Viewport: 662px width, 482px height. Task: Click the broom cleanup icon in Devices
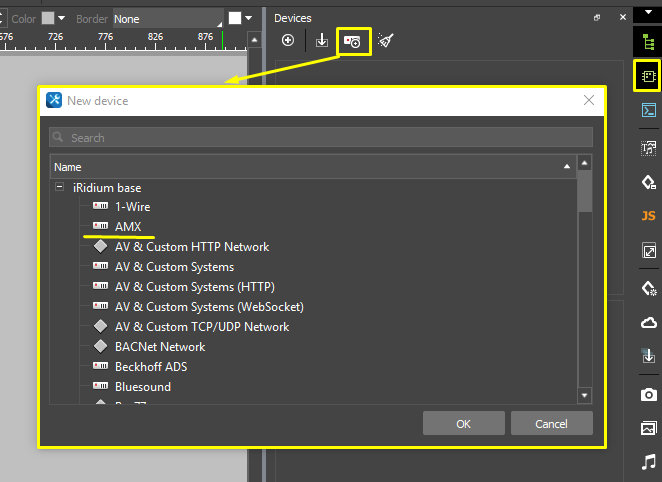[386, 41]
